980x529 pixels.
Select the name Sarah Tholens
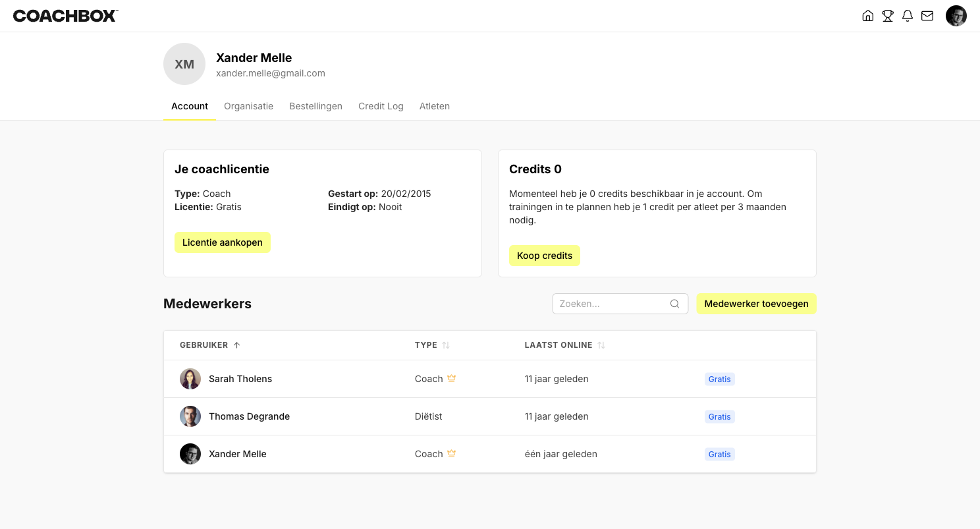pyautogui.click(x=240, y=379)
